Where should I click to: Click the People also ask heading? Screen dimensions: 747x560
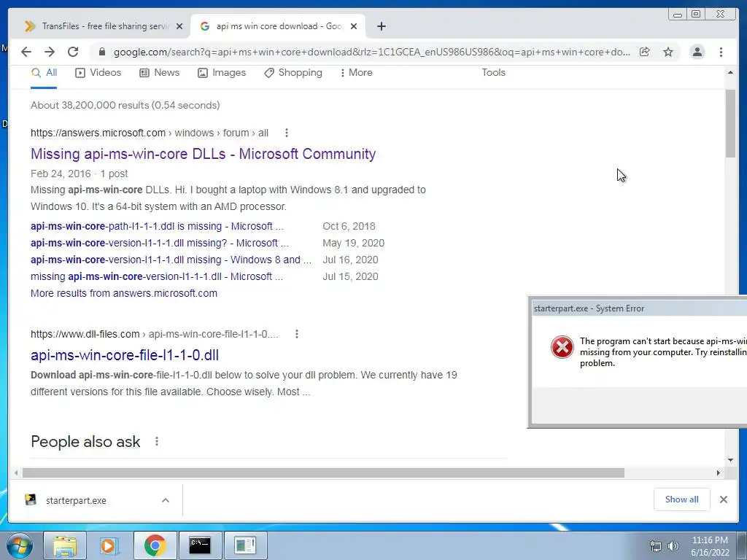tap(85, 441)
